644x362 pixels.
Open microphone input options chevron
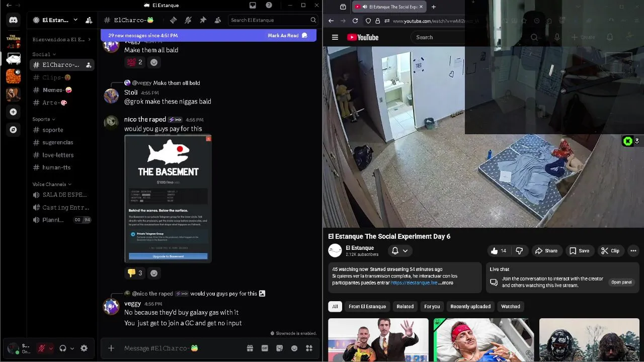51,348
